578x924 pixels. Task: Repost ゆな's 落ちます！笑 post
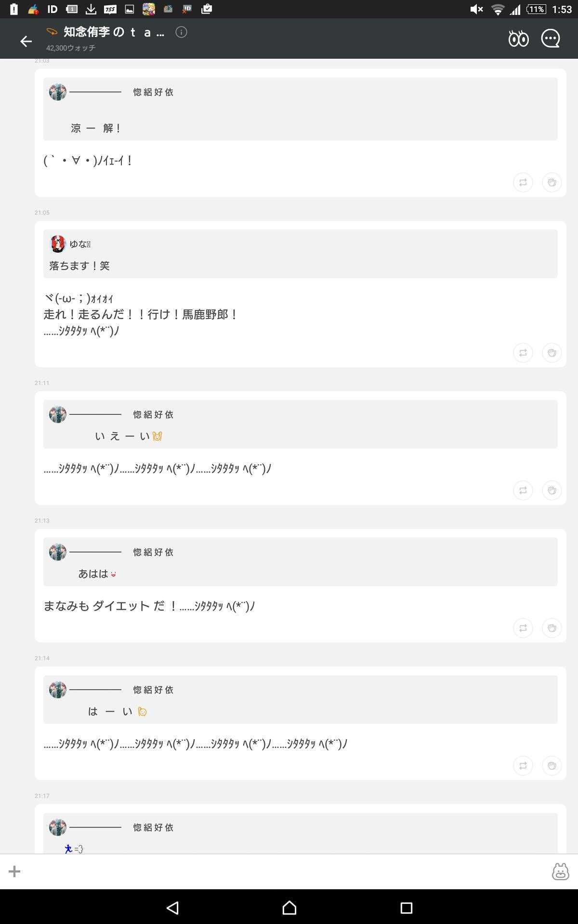[x=523, y=352]
